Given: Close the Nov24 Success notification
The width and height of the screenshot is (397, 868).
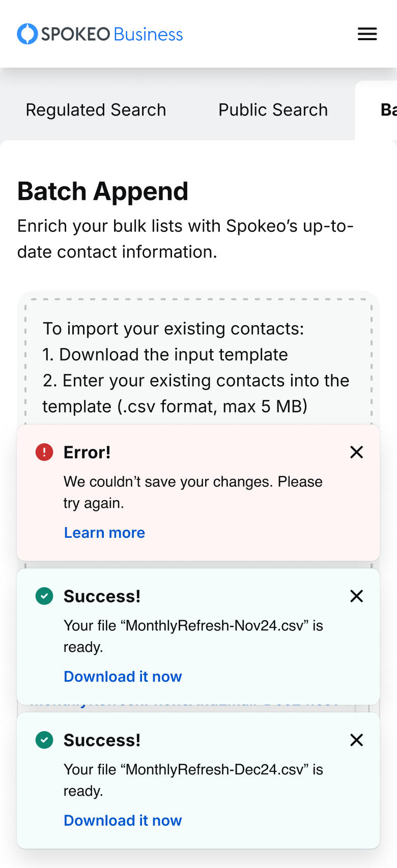Looking at the screenshot, I should coord(356,596).
